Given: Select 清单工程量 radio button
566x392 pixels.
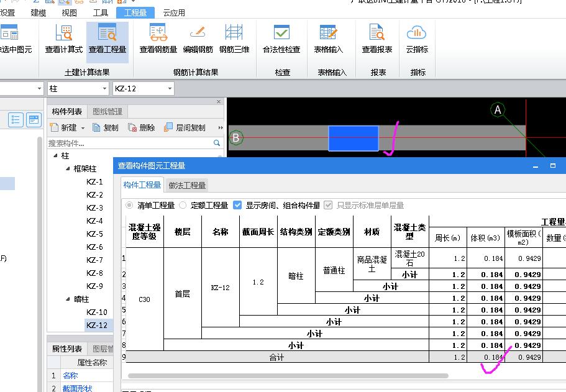Looking at the screenshot, I should pyautogui.click(x=129, y=206).
